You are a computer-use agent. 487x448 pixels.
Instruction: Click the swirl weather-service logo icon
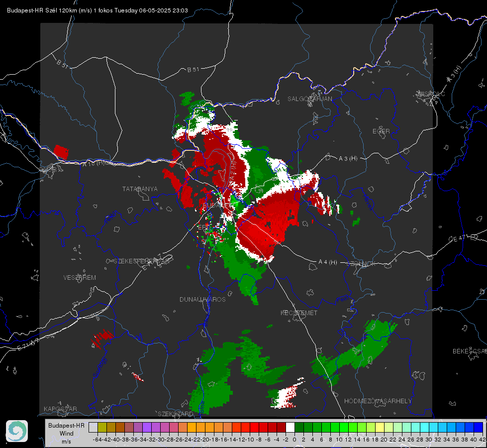17,431
